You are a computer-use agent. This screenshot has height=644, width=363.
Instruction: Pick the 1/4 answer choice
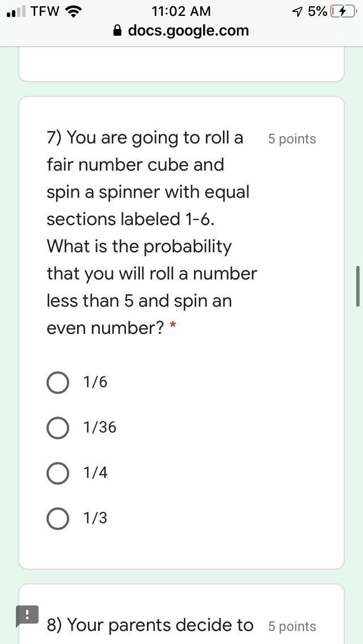click(x=58, y=473)
